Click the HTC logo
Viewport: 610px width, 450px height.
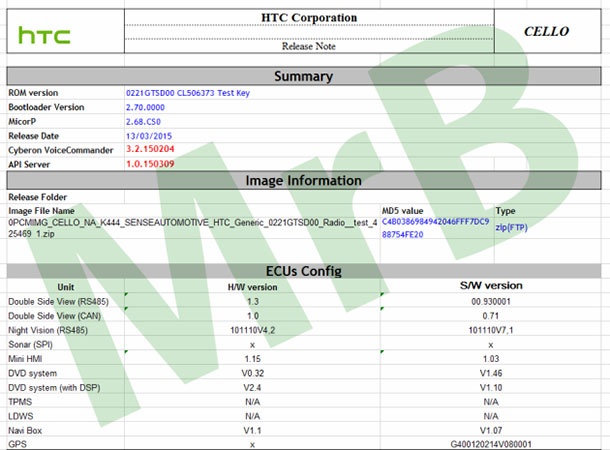click(x=45, y=36)
